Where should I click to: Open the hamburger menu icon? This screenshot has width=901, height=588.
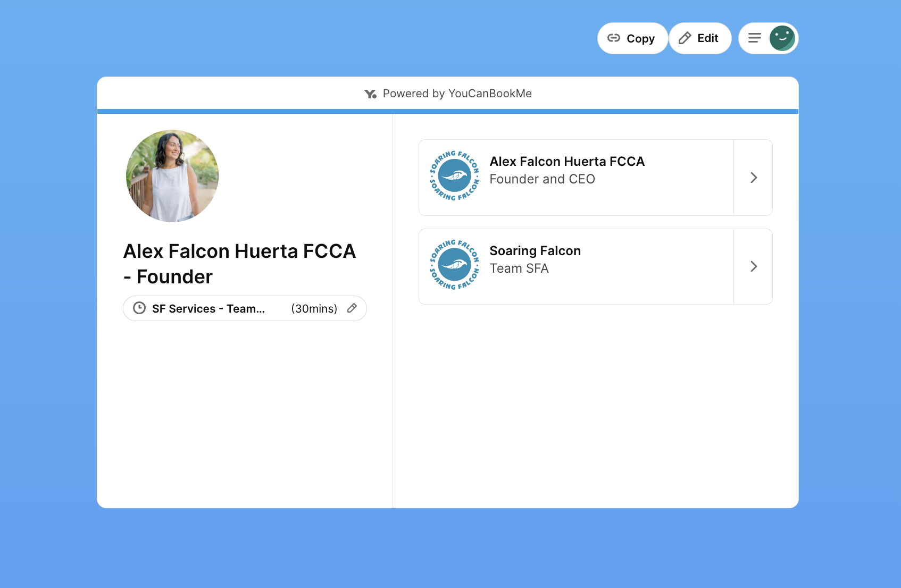[754, 38]
